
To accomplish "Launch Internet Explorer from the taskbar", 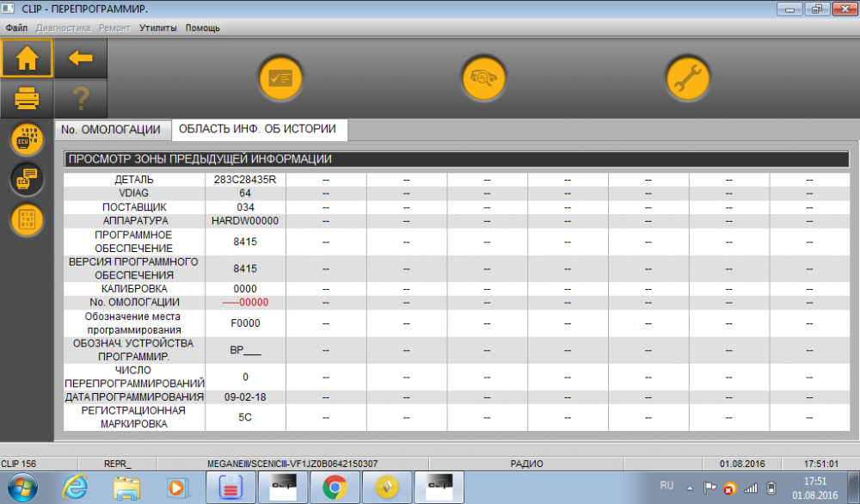I will 75,488.
